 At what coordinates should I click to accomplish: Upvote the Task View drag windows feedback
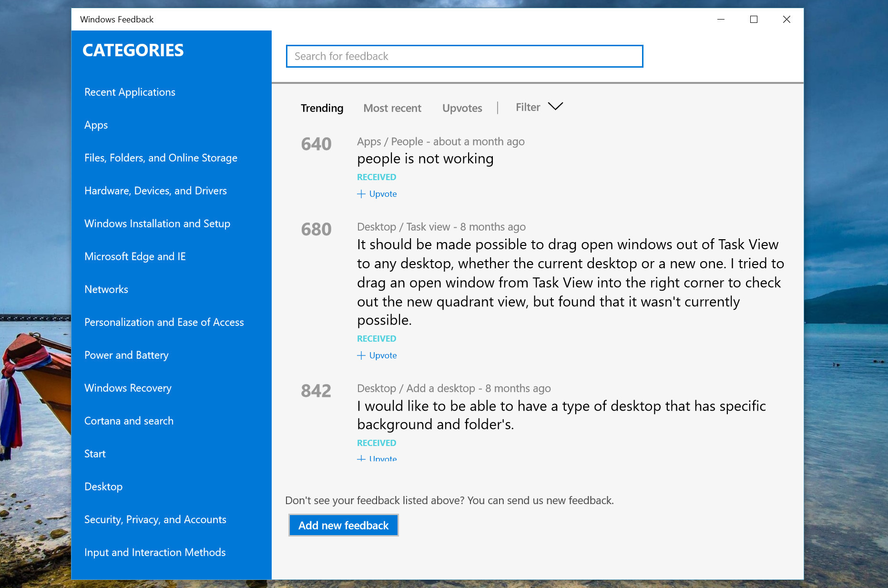coord(377,355)
